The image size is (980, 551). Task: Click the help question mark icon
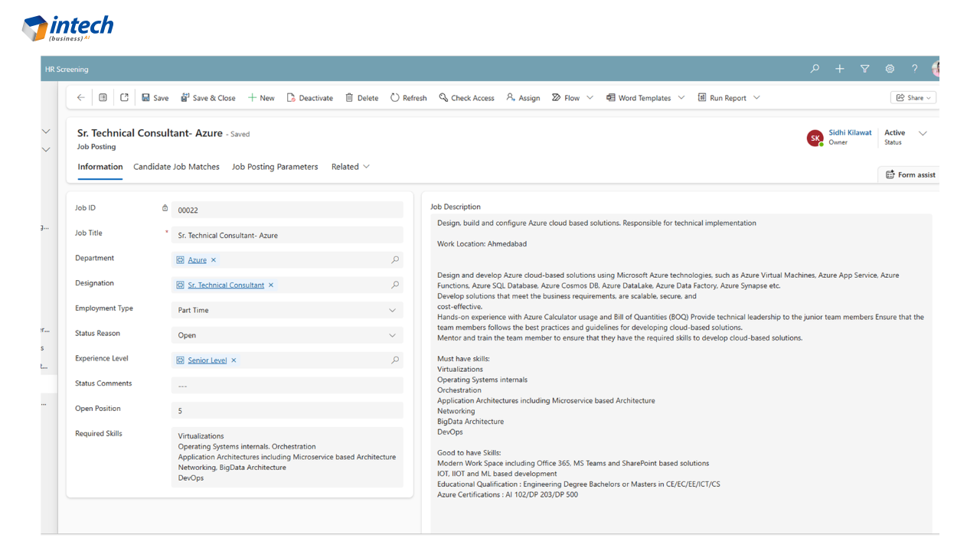click(x=914, y=69)
